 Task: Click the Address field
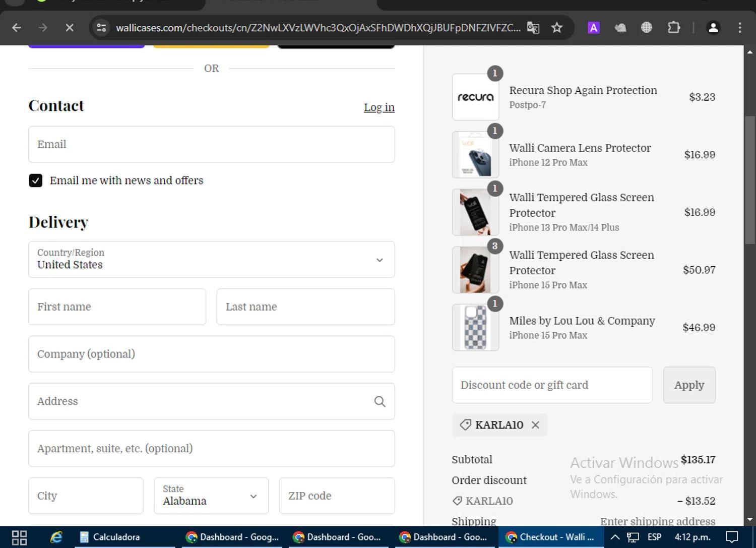point(212,401)
